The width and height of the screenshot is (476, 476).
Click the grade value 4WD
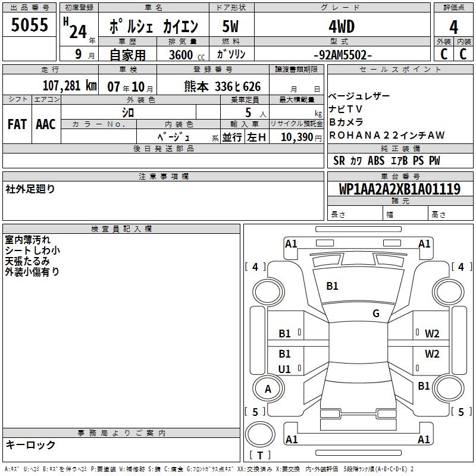point(342,27)
